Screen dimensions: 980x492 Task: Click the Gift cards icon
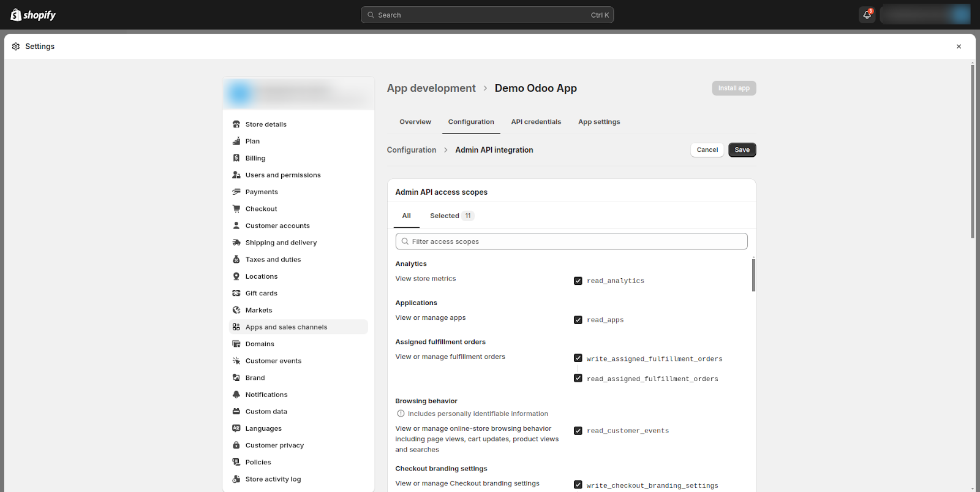(x=236, y=293)
